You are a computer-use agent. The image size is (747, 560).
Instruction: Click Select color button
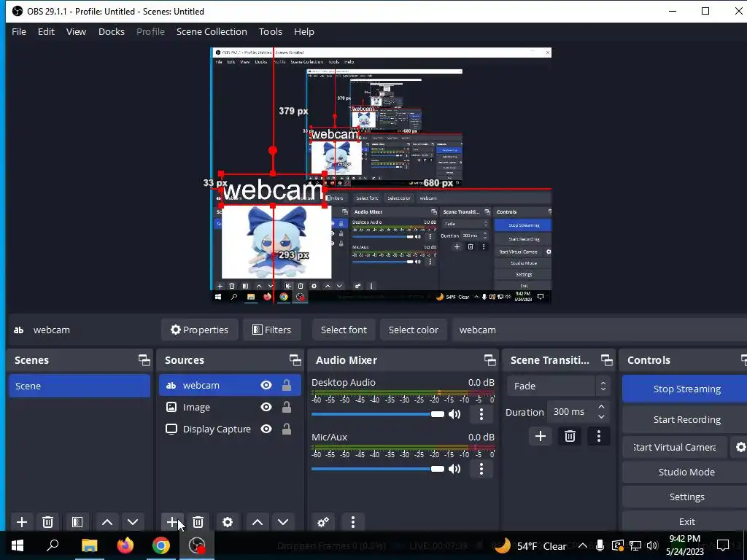pos(413,330)
